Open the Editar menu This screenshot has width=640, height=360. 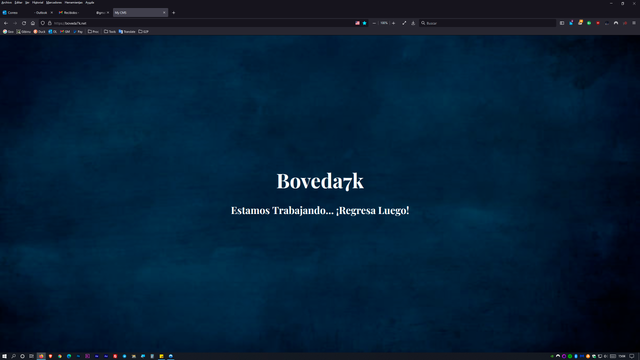[x=18, y=2]
